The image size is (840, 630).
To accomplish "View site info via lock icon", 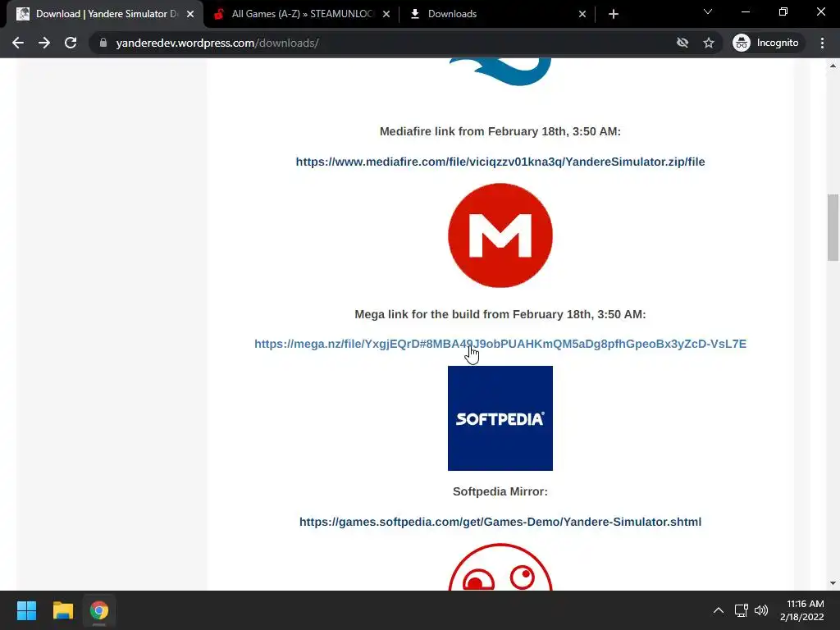I will [x=103, y=43].
